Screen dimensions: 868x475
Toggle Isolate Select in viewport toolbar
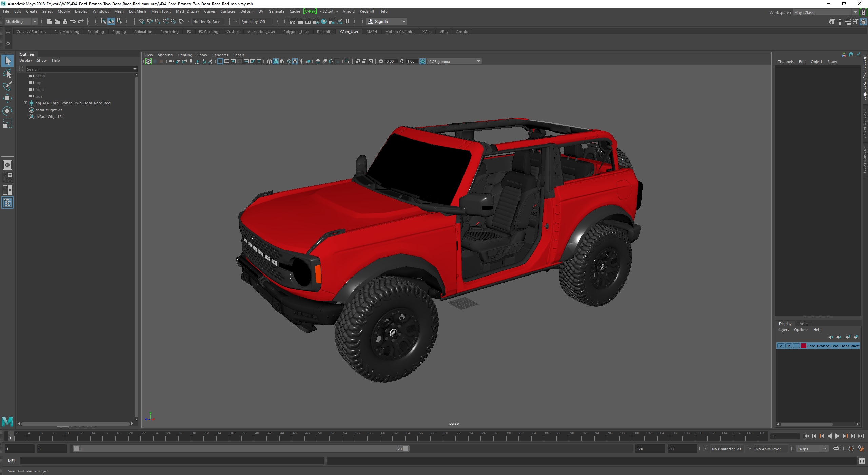(348, 61)
